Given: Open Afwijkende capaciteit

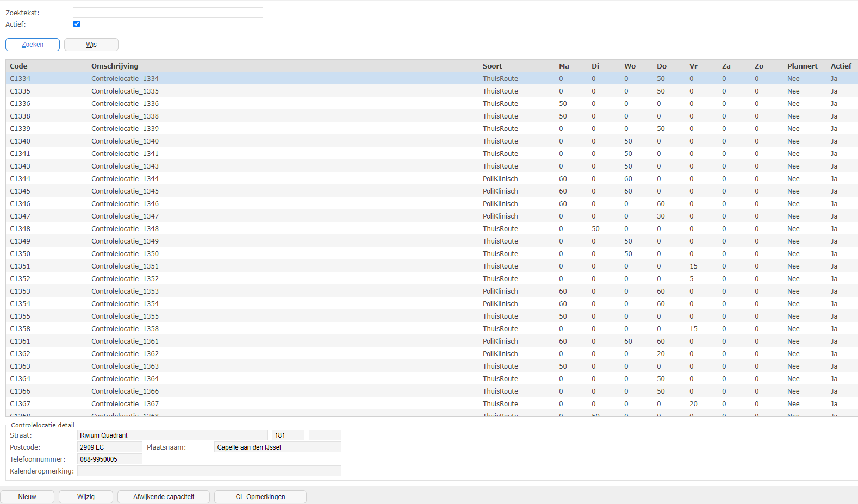Looking at the screenshot, I should [x=164, y=497].
